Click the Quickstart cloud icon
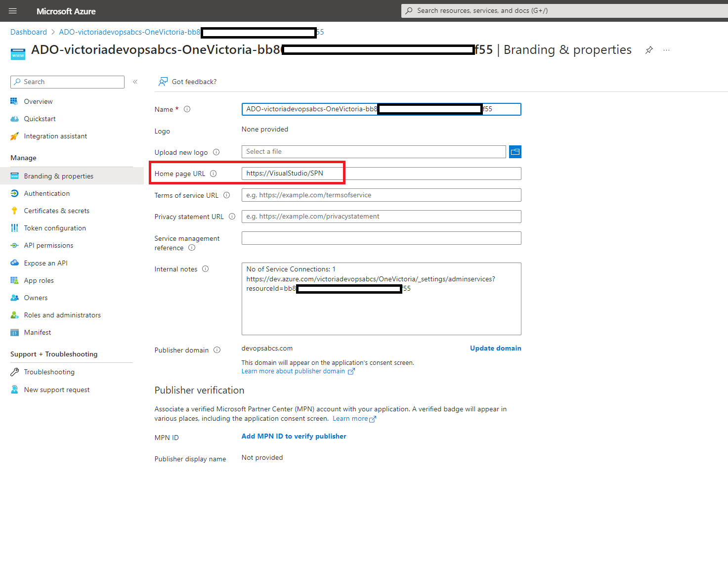This screenshot has width=728, height=575. (14, 119)
